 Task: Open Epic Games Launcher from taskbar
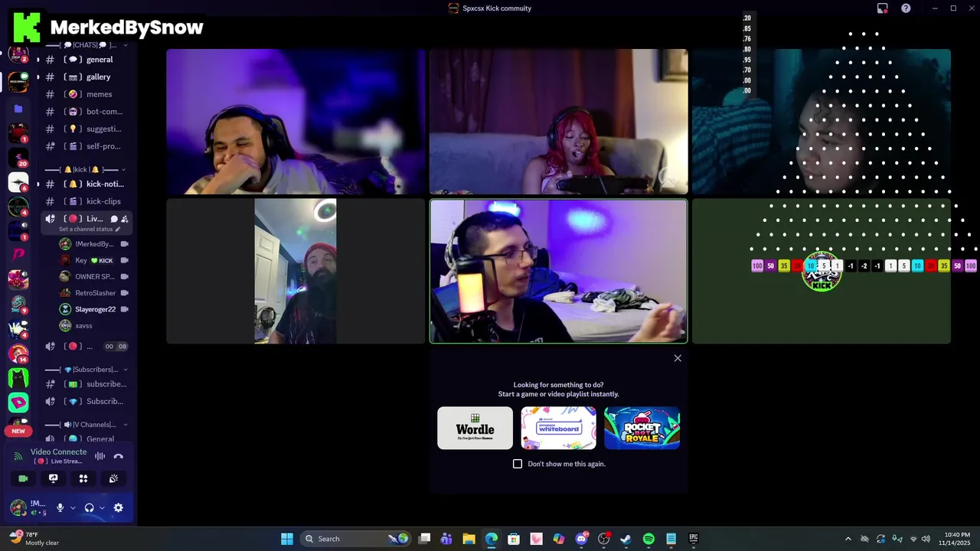point(694,539)
